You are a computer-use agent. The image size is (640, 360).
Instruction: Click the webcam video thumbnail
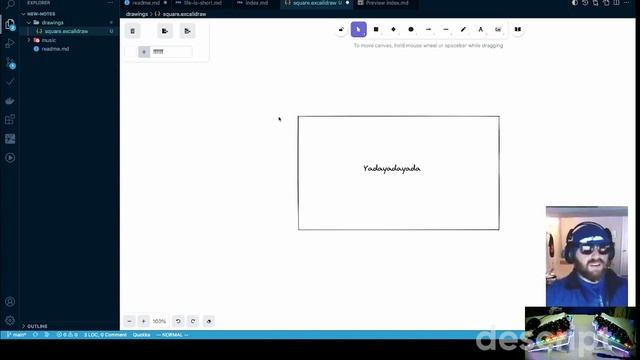click(x=587, y=256)
